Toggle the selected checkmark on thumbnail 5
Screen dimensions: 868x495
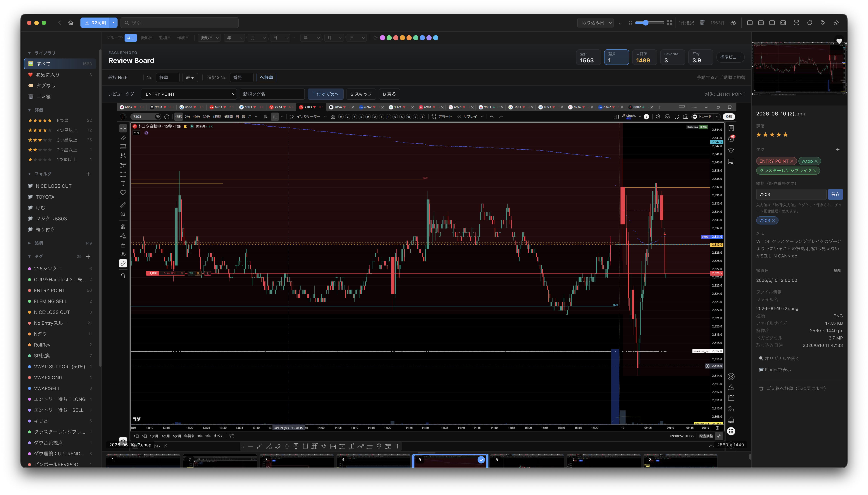coord(481,460)
